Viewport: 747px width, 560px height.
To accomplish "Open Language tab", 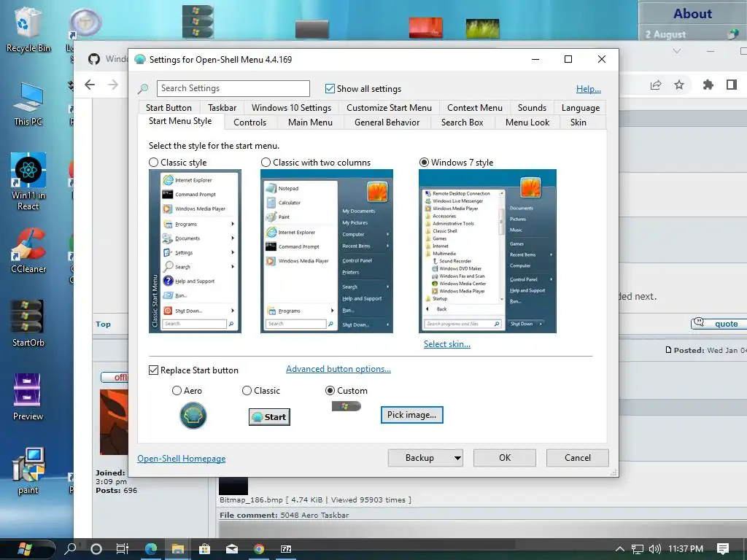I will pyautogui.click(x=580, y=108).
